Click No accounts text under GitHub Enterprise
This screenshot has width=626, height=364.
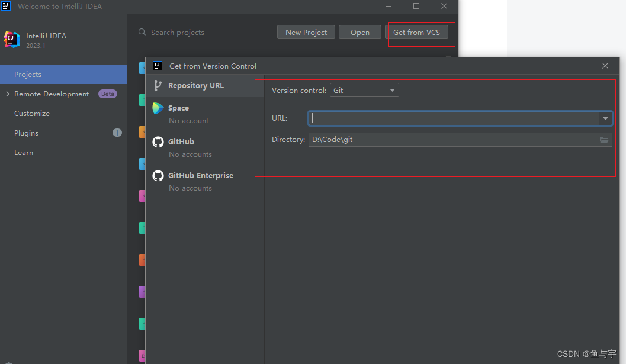(x=190, y=188)
